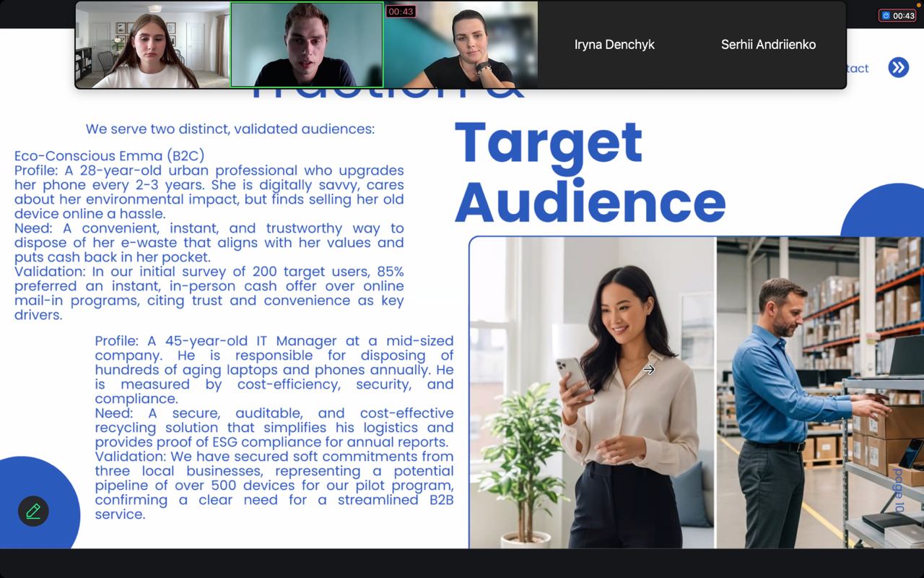Click the "Profile: A 45-year-old IT Manager" paragraph
This screenshot has height=578, width=924.
tap(274, 370)
